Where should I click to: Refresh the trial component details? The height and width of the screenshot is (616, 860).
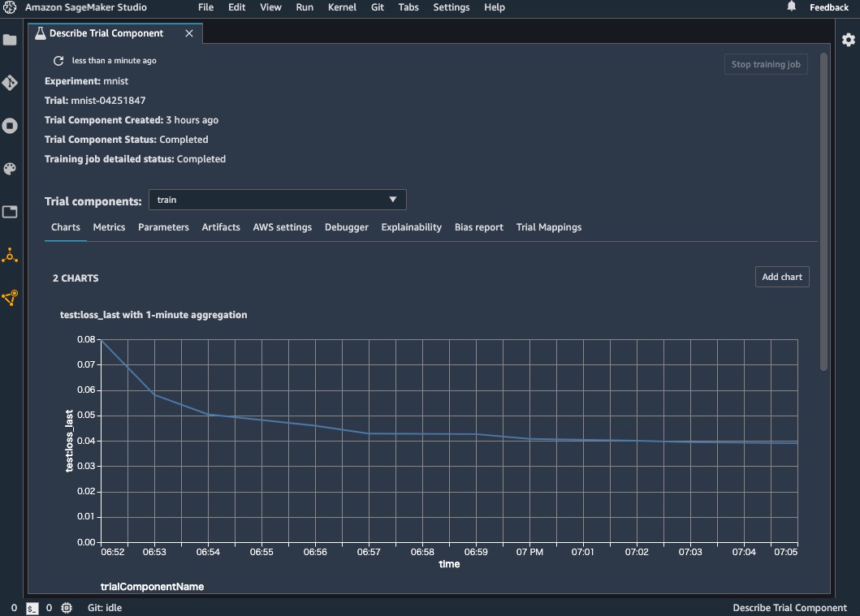click(58, 60)
